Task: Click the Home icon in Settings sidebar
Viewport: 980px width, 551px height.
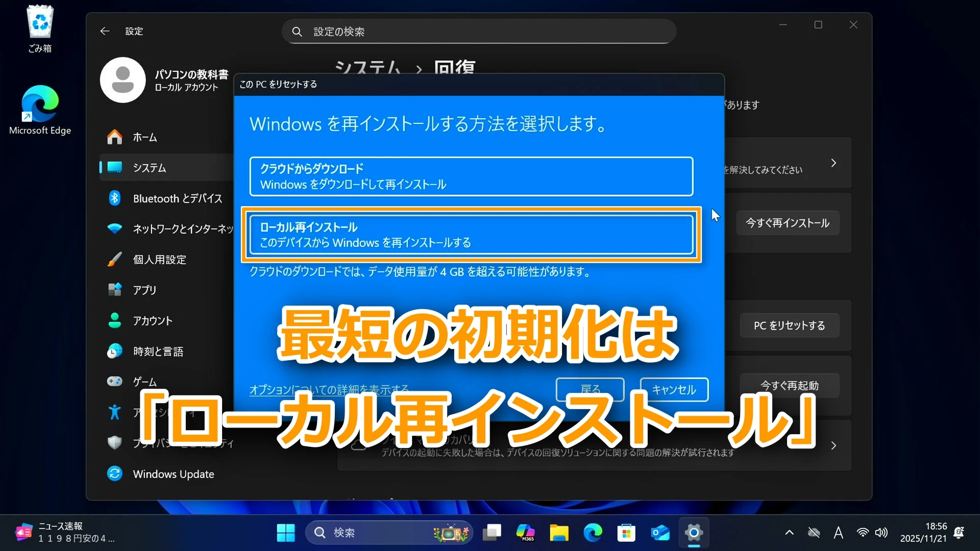Action: click(115, 137)
